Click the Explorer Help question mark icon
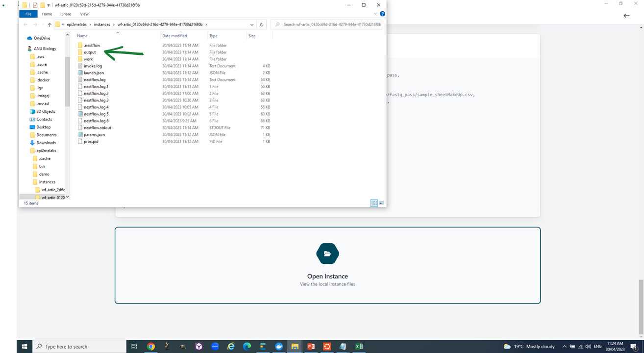Image resolution: width=644 pixels, height=353 pixels. (x=382, y=14)
